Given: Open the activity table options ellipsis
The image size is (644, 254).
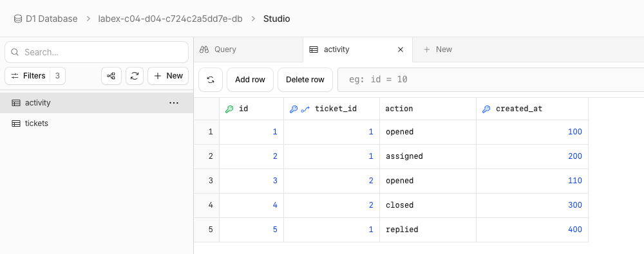Looking at the screenshot, I should 174,103.
